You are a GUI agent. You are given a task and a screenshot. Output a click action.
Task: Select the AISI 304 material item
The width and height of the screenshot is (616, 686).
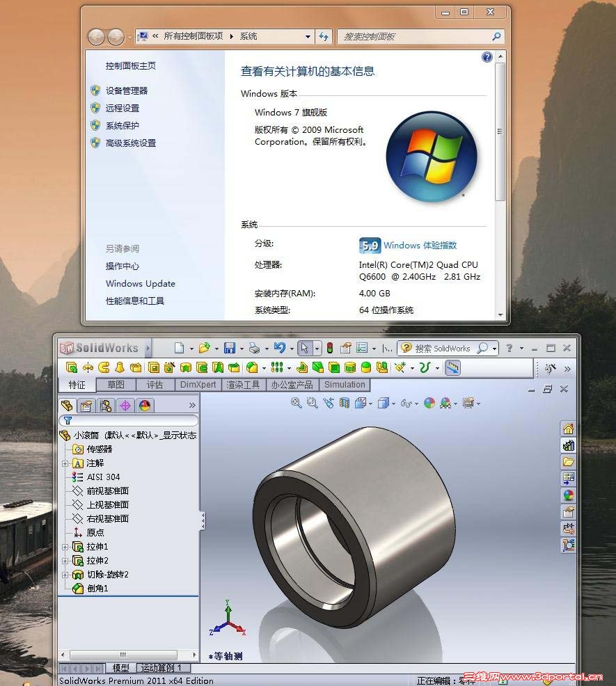103,477
